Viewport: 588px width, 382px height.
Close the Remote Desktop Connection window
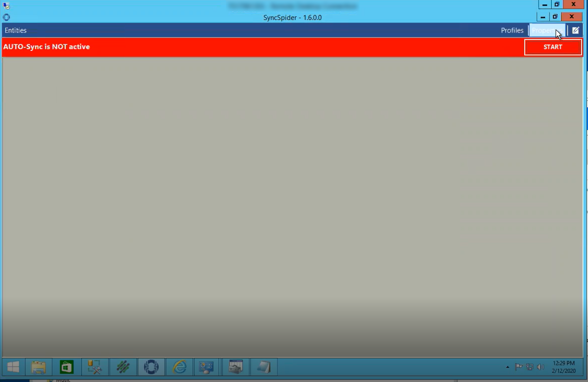pyautogui.click(x=573, y=5)
